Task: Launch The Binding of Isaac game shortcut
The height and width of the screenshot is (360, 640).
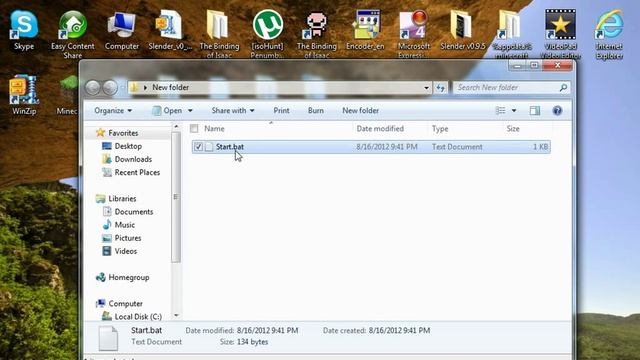Action: pos(316,35)
